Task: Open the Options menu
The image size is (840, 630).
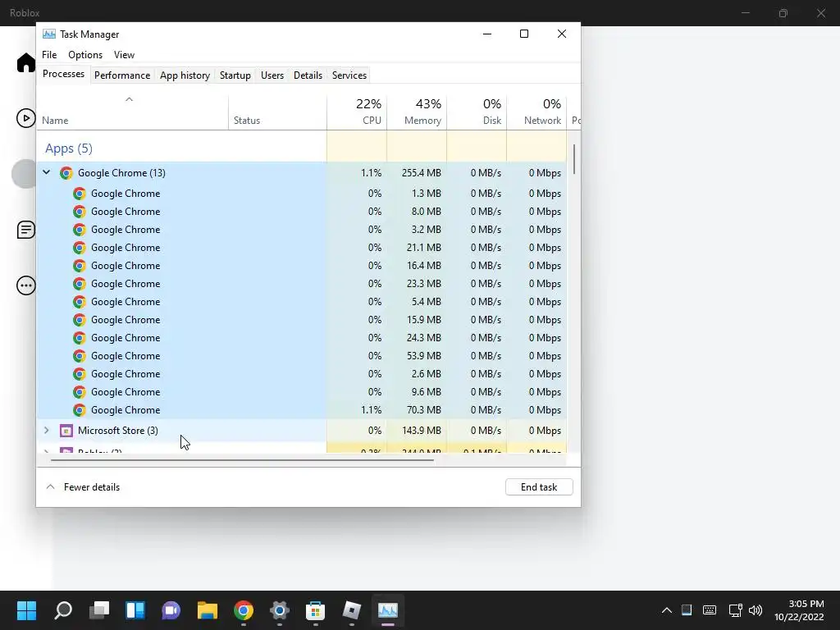Action: point(85,55)
